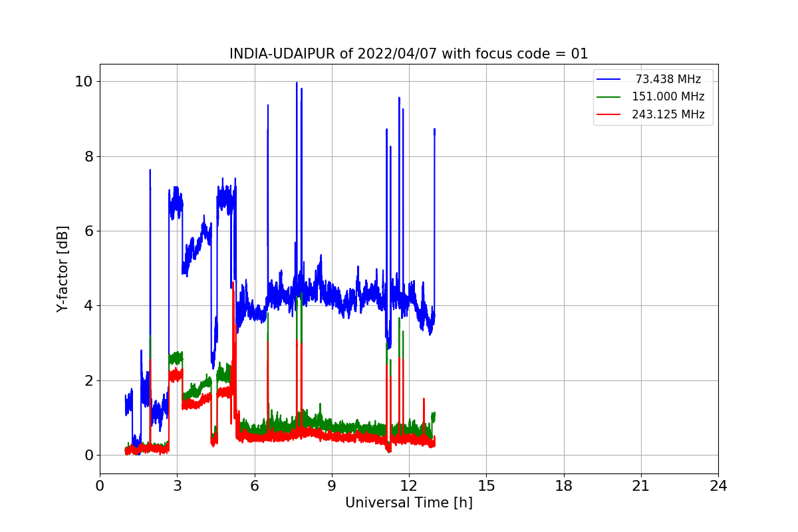Click x-axis tick label 3
The image size is (798, 532).
177,486
